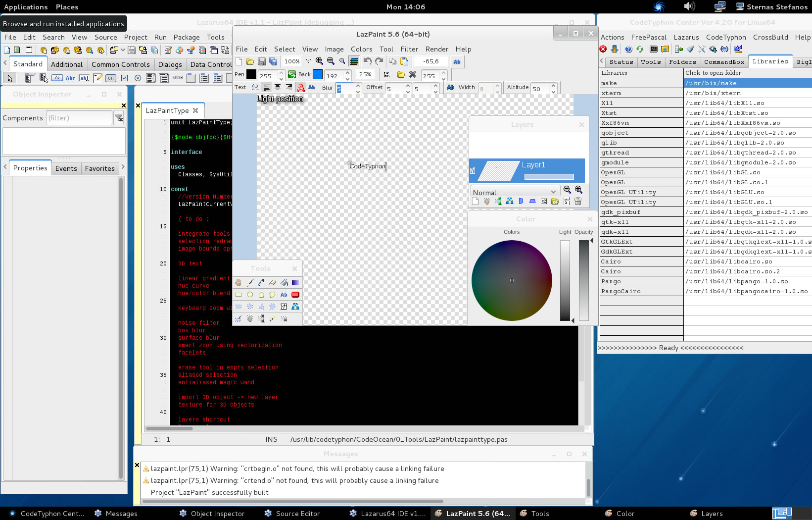812x520 pixels.
Task: Show next Object Inspector tabs arrow
Action: tap(123, 167)
